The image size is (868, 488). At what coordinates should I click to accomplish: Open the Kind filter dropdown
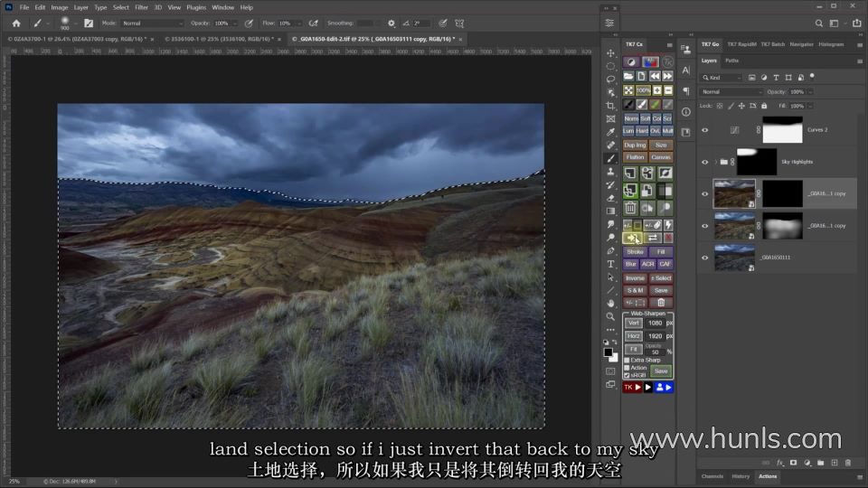click(x=722, y=78)
